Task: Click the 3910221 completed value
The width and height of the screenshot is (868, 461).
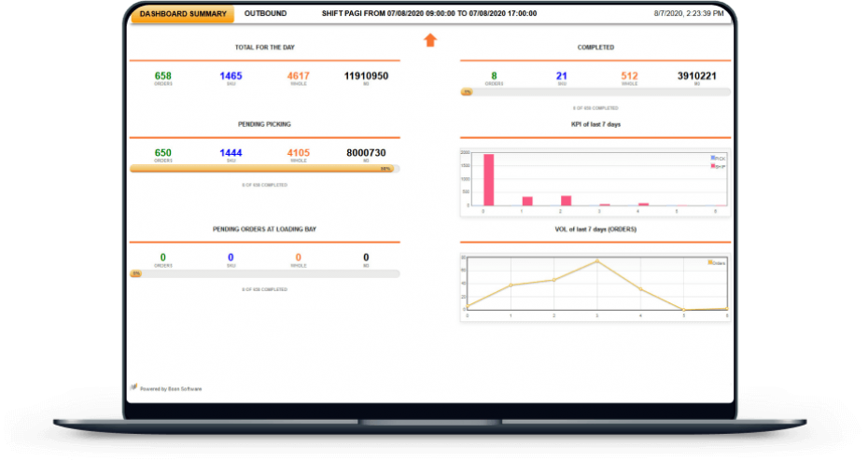Action: (697, 76)
